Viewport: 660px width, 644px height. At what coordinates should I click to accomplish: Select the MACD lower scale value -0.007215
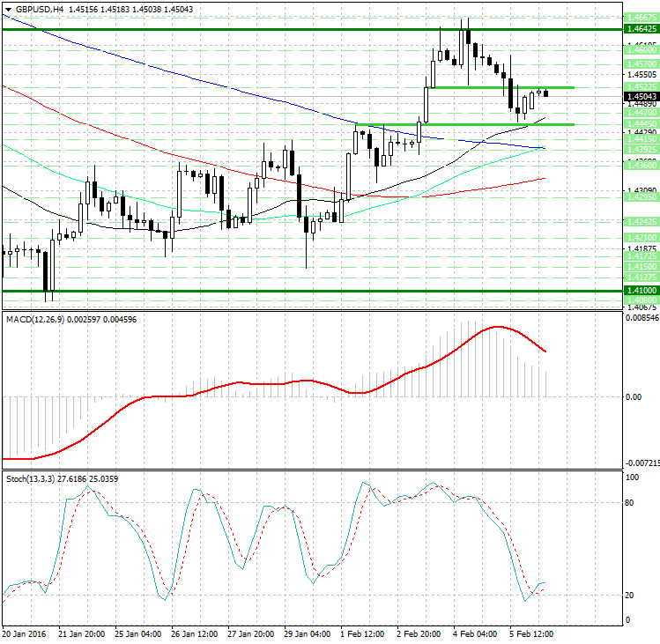pos(642,463)
